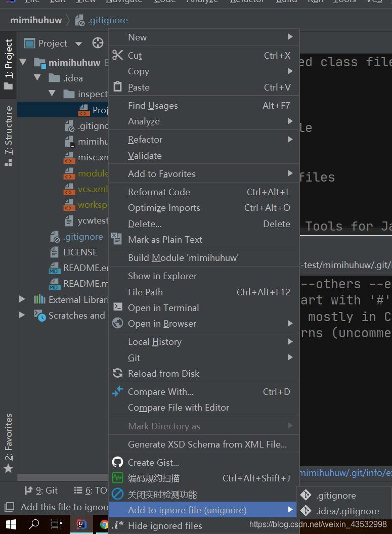Viewport: 392px width, 534px height.
Task: Choose File Path menu entry
Action: (x=204, y=292)
